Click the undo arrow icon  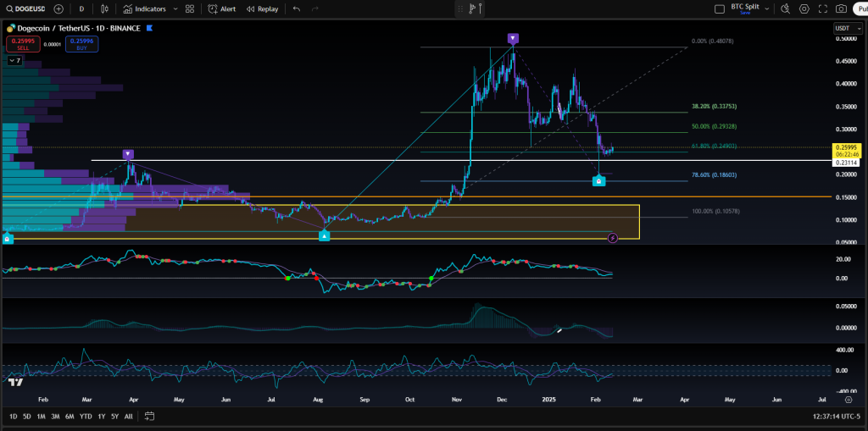point(297,8)
